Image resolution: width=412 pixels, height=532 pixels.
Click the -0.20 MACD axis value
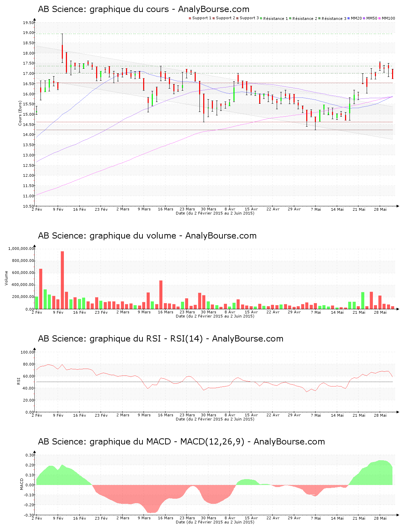pyautogui.click(x=29, y=505)
